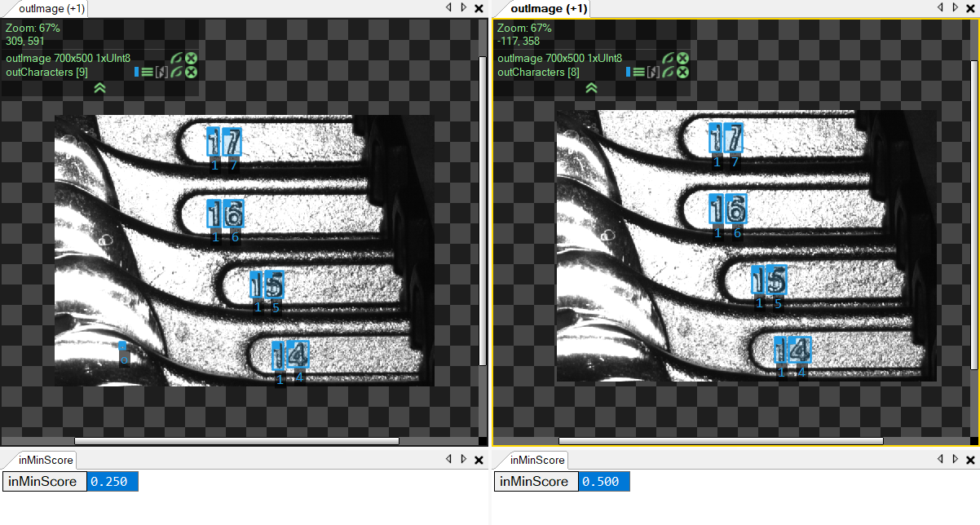980x525 pixels.
Task: Collapse the right preview's overlay legend
Action: point(591,88)
